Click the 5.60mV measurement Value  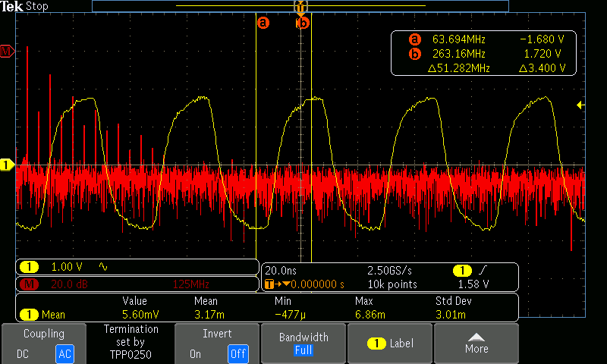coord(140,315)
